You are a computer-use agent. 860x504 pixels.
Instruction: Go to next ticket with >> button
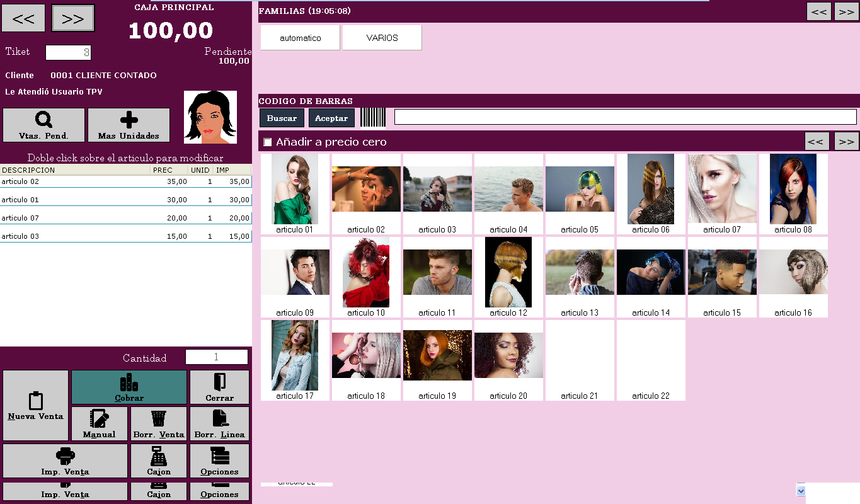click(73, 18)
